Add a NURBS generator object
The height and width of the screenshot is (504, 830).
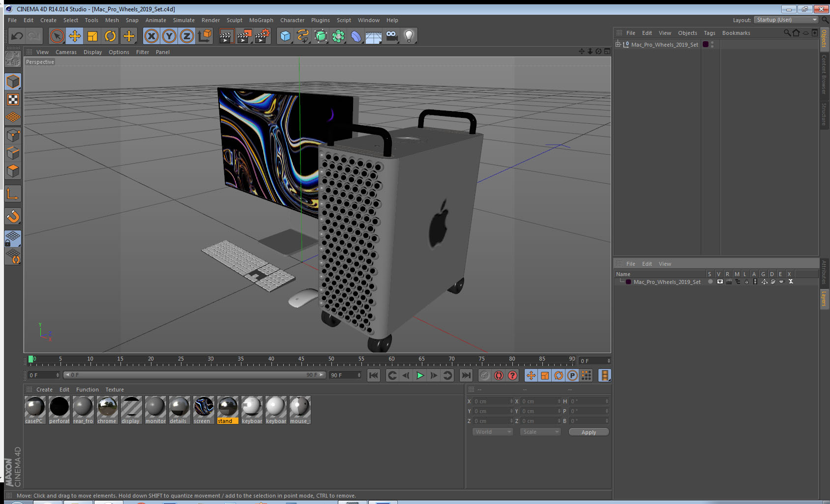click(321, 36)
